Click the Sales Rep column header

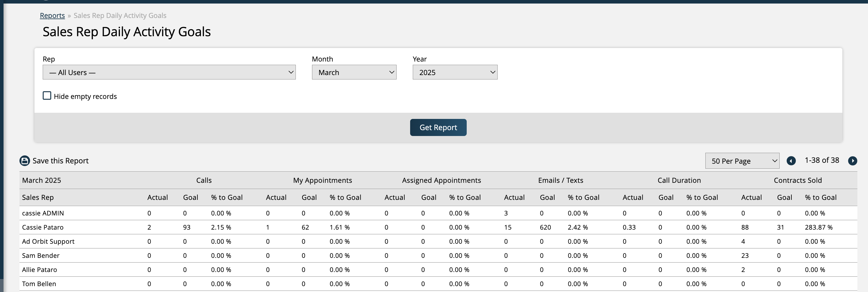point(38,197)
